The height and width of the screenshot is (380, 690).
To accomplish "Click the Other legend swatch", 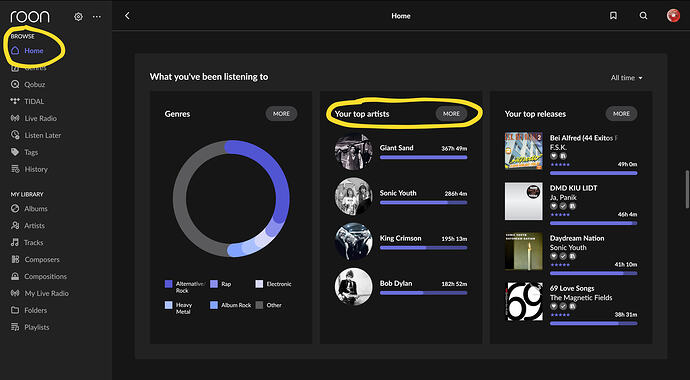I will click(259, 305).
